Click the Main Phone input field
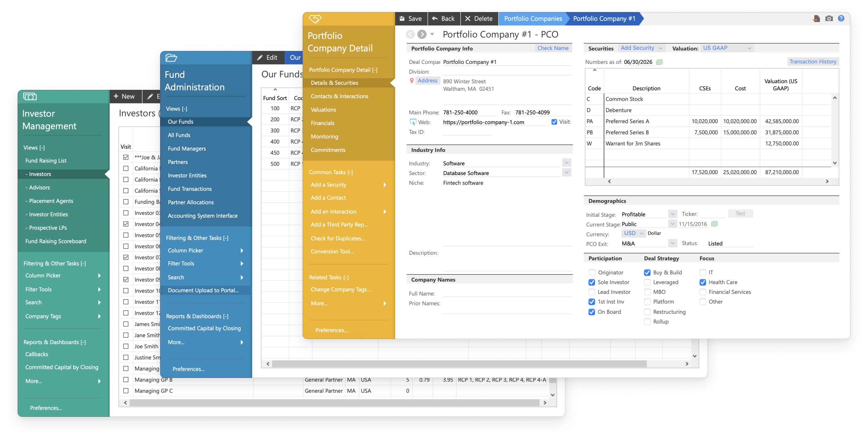The width and height of the screenshot is (868, 440). 469,112
